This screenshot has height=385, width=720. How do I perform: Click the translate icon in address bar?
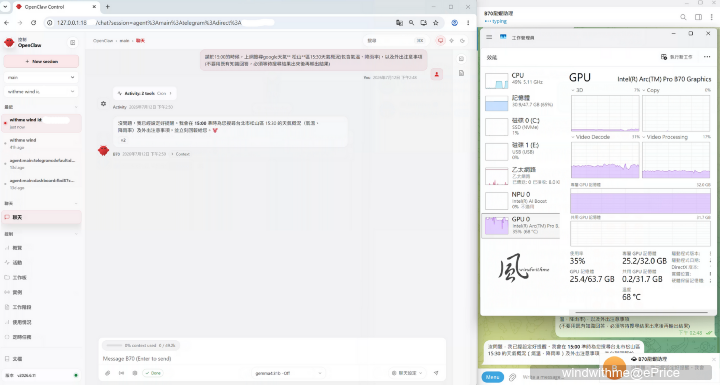coord(399,23)
